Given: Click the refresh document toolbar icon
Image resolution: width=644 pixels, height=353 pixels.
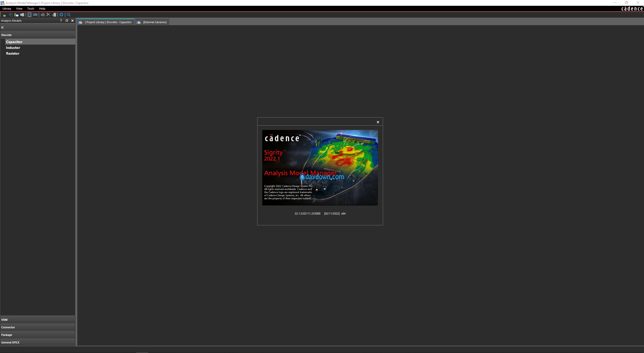Looking at the screenshot, I should (11, 15).
